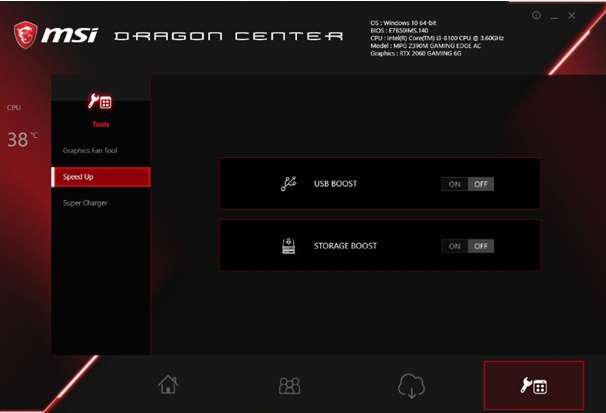The width and height of the screenshot is (606, 413).
Task: Select the Speed Up menu item
Action: (x=100, y=177)
